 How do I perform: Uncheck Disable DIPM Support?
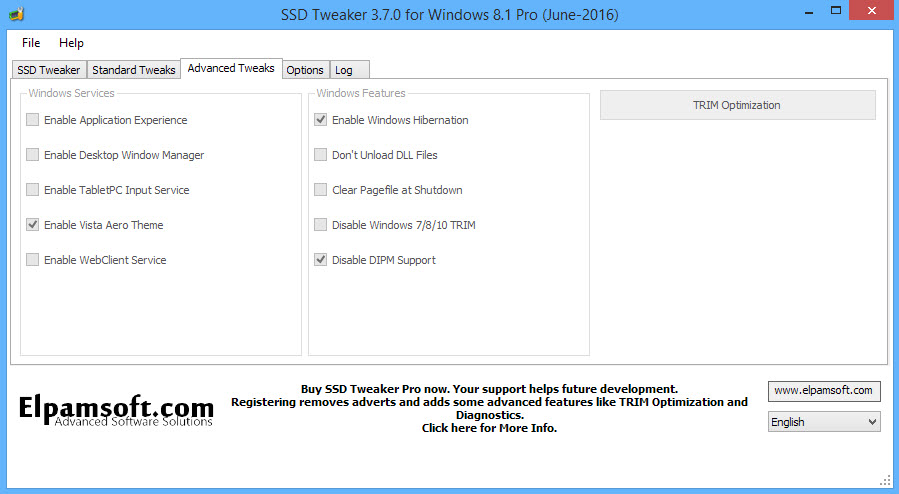tap(321, 260)
